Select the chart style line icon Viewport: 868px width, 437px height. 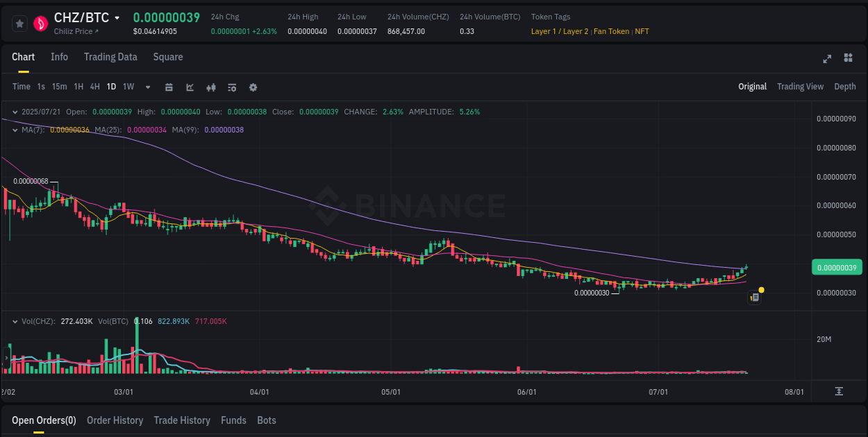[189, 87]
